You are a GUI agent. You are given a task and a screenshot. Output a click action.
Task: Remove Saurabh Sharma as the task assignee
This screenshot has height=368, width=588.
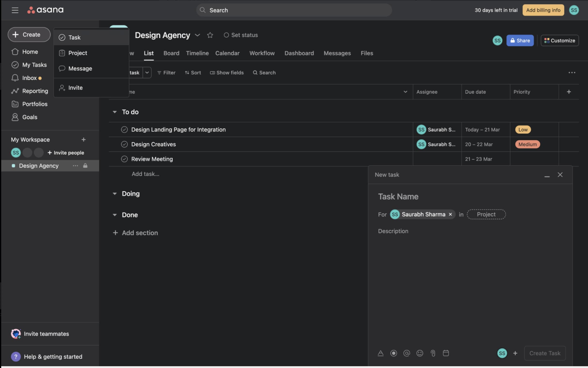[x=450, y=214]
